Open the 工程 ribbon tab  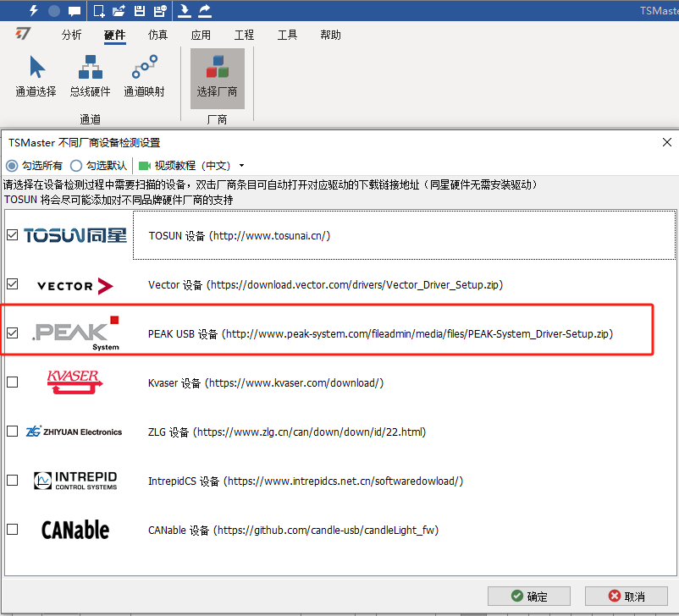(244, 35)
